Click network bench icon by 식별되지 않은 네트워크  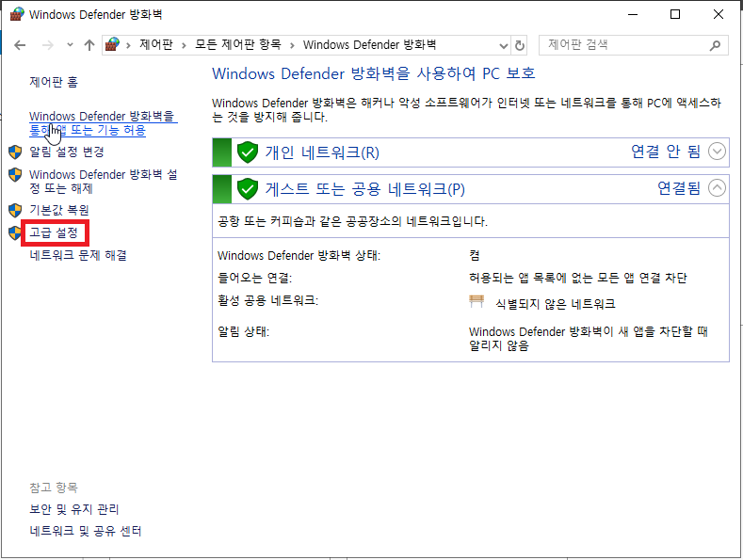pyautogui.click(x=476, y=301)
